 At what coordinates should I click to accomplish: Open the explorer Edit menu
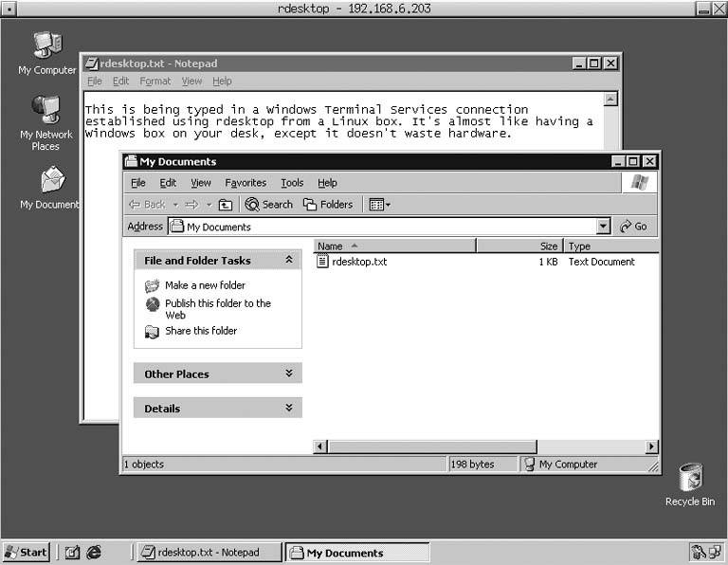(168, 183)
